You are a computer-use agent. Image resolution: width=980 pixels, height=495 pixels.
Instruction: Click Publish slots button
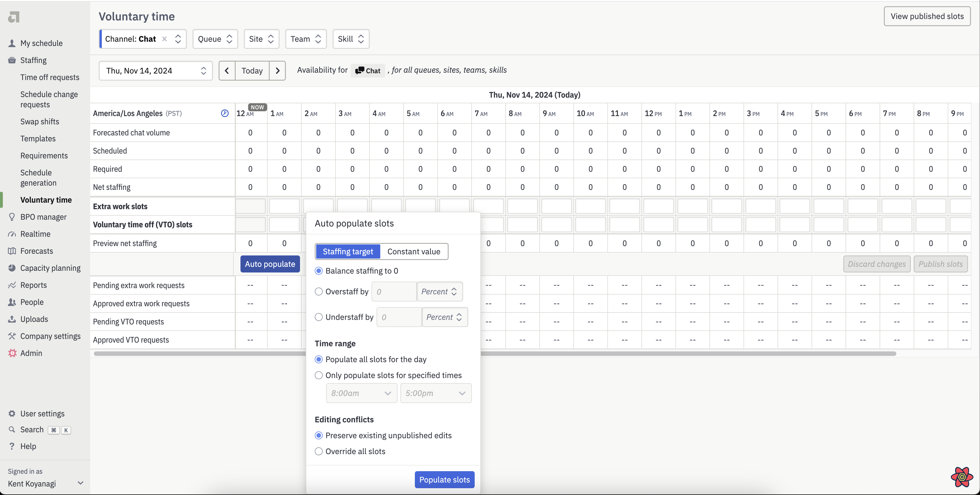(x=940, y=264)
